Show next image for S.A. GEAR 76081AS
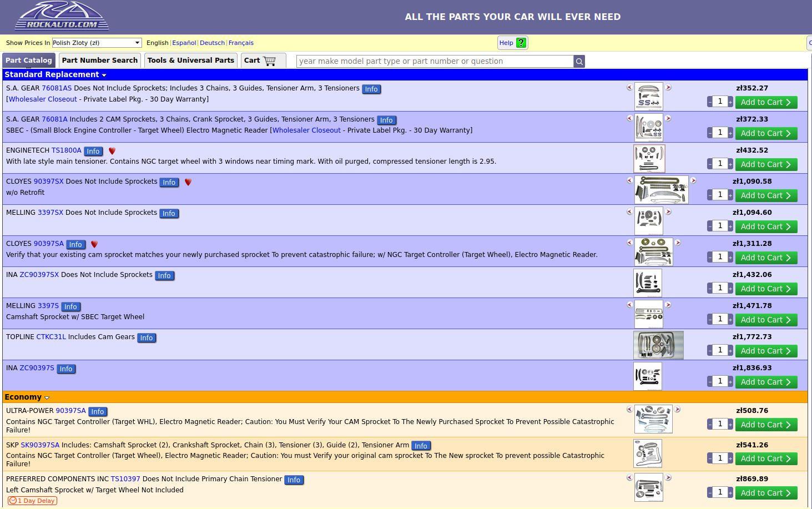The image size is (812, 509). tap(668, 88)
